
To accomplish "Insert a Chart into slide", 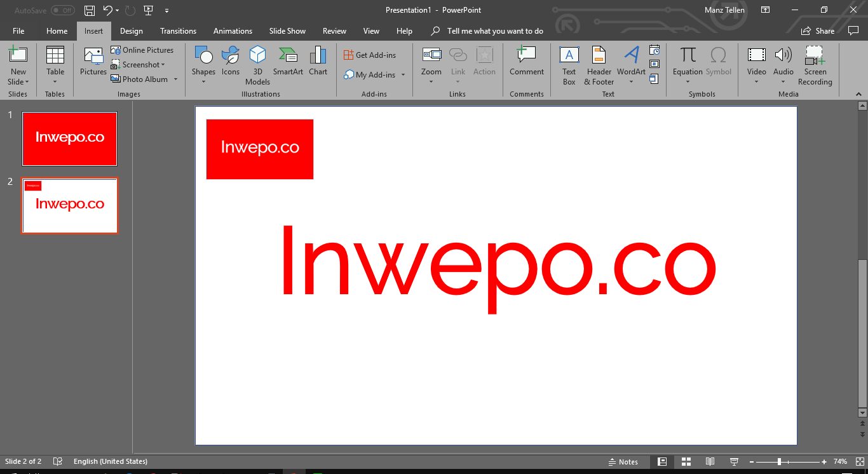I will [x=318, y=62].
